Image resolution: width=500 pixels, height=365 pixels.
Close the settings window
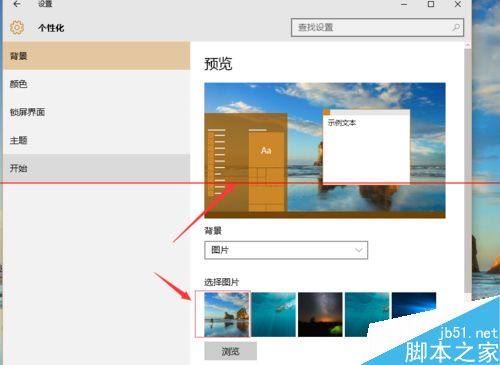click(x=458, y=4)
